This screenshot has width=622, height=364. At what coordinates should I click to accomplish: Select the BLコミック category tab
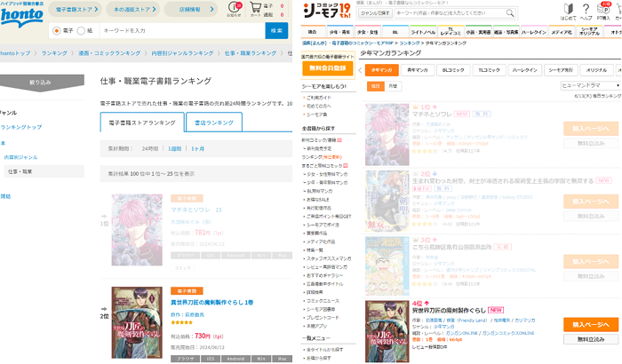[453, 70]
